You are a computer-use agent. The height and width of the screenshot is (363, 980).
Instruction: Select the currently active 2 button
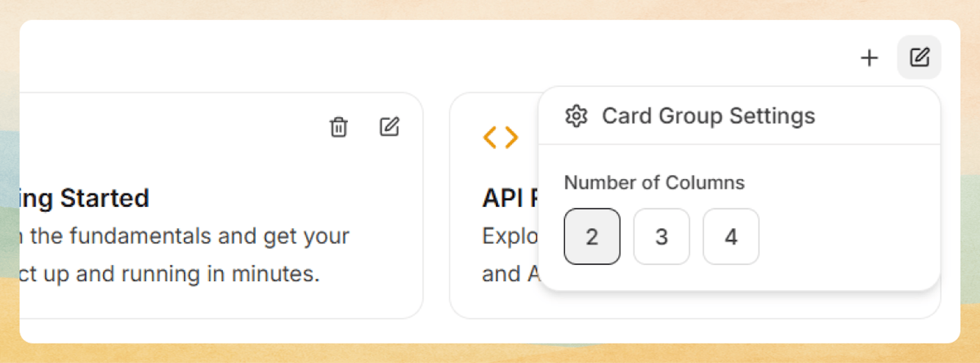(592, 236)
